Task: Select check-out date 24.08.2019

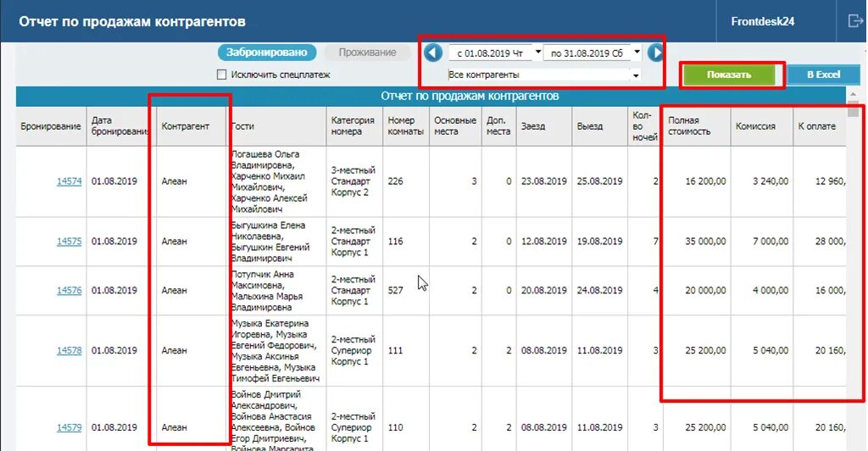Action: click(x=600, y=291)
